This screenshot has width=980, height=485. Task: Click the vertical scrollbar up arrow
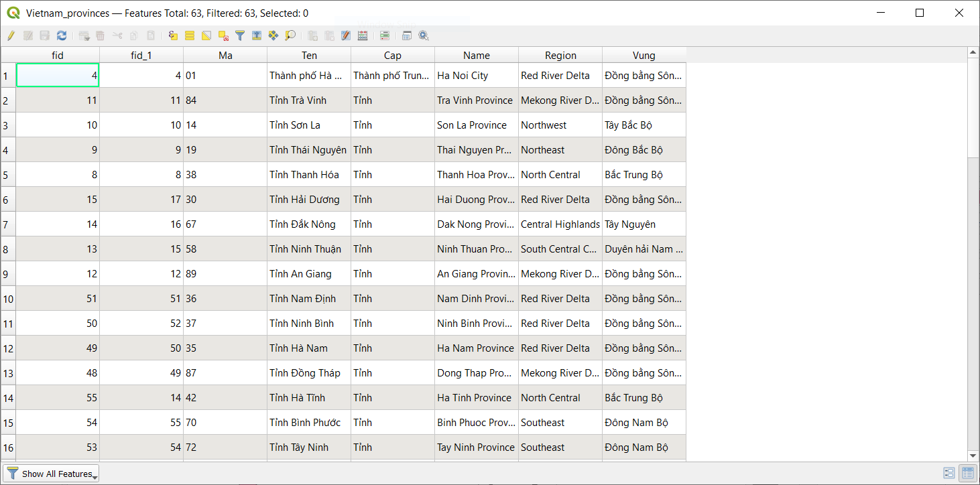(973, 52)
